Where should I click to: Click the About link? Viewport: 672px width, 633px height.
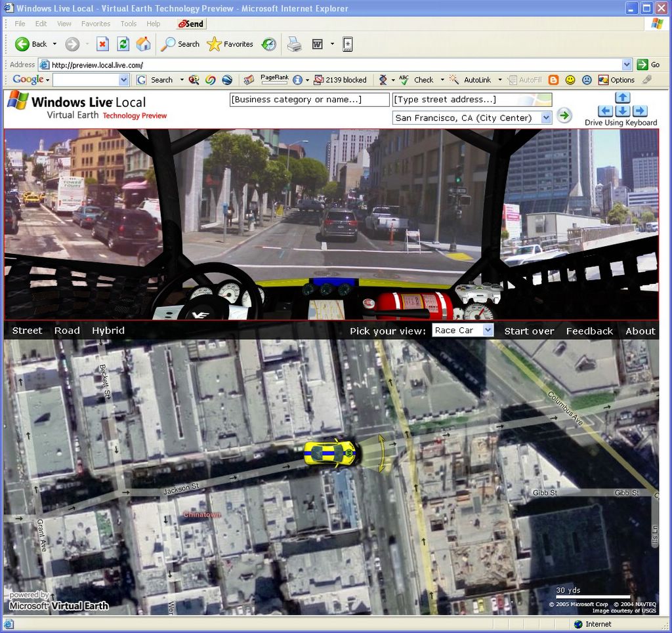pos(640,331)
